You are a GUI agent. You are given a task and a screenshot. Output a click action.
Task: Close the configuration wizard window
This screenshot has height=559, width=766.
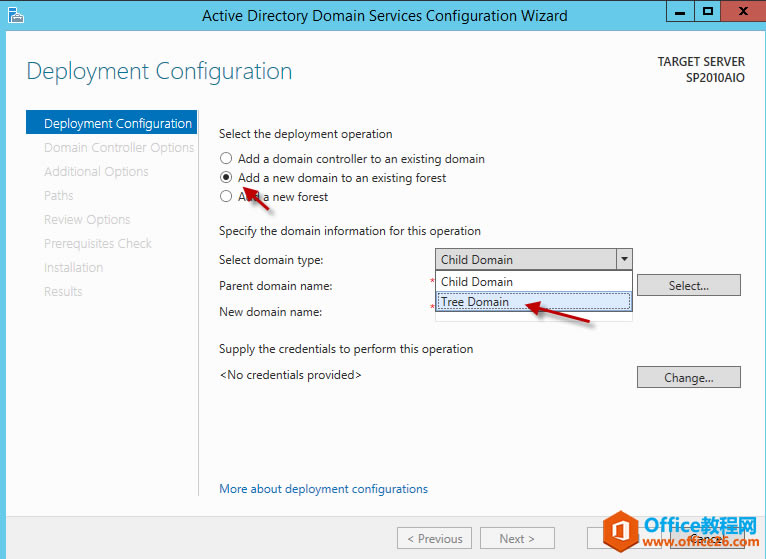[x=743, y=12]
